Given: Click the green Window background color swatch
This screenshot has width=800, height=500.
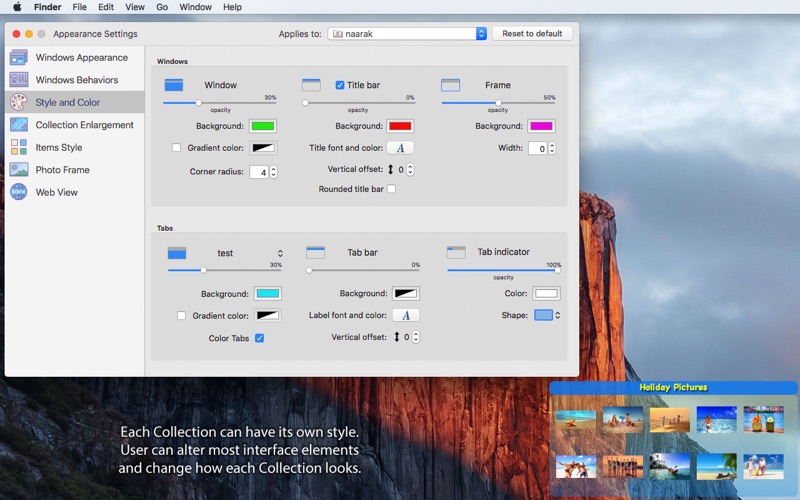Looking at the screenshot, I should tap(263, 126).
